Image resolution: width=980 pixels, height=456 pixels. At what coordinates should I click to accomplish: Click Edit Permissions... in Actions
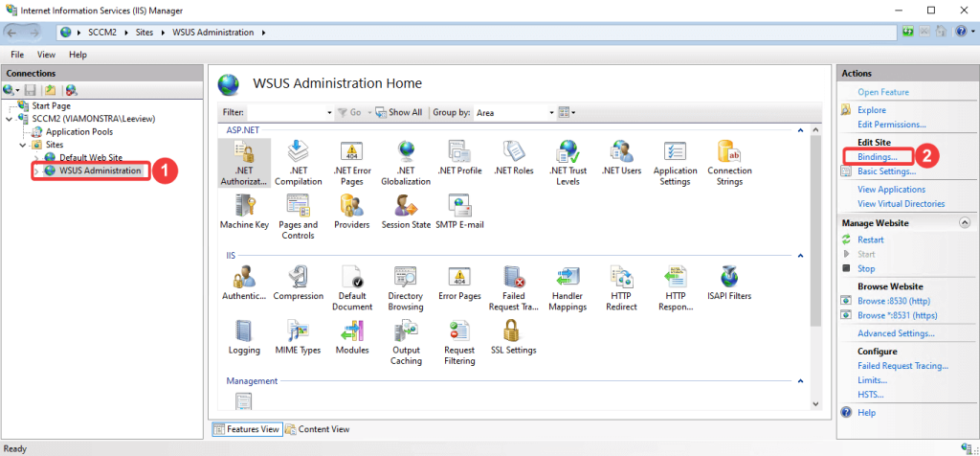click(x=892, y=125)
